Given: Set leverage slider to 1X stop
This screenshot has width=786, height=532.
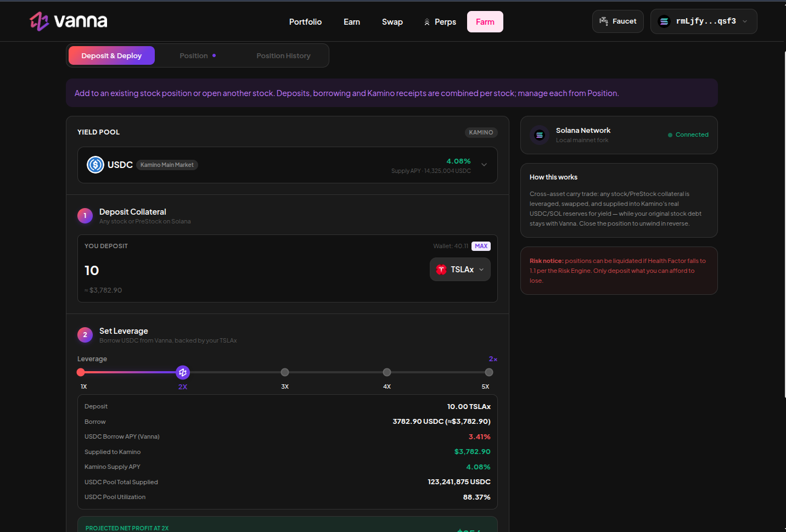Looking at the screenshot, I should 81,372.
